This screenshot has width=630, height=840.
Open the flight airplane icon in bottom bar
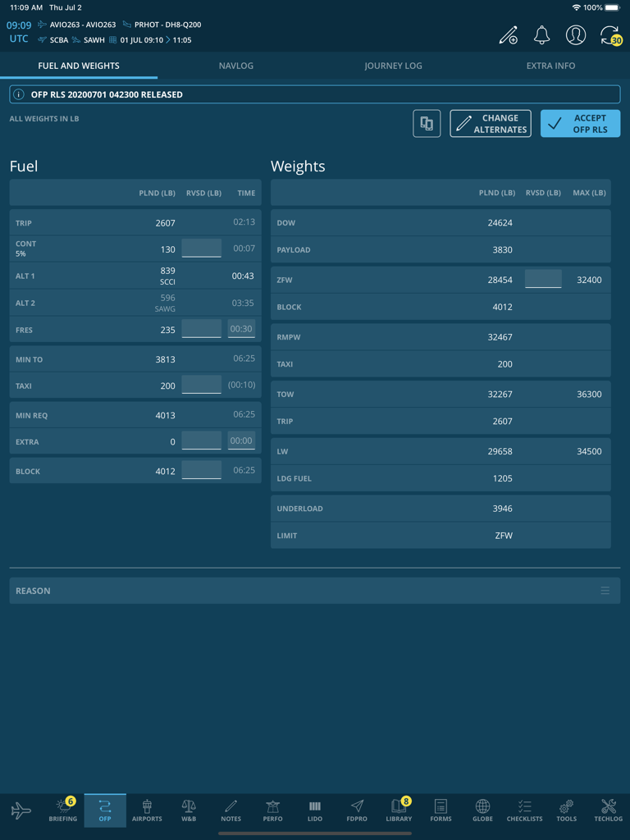pos(21,810)
